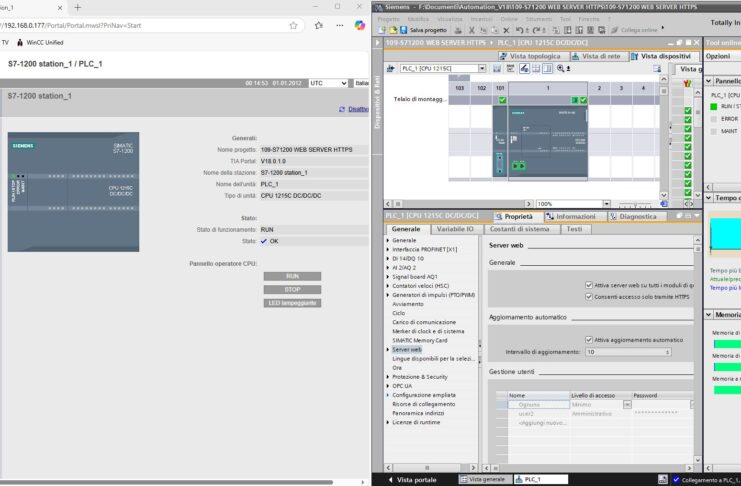Collapse the Memoria section in online tools

pyautogui.click(x=708, y=314)
